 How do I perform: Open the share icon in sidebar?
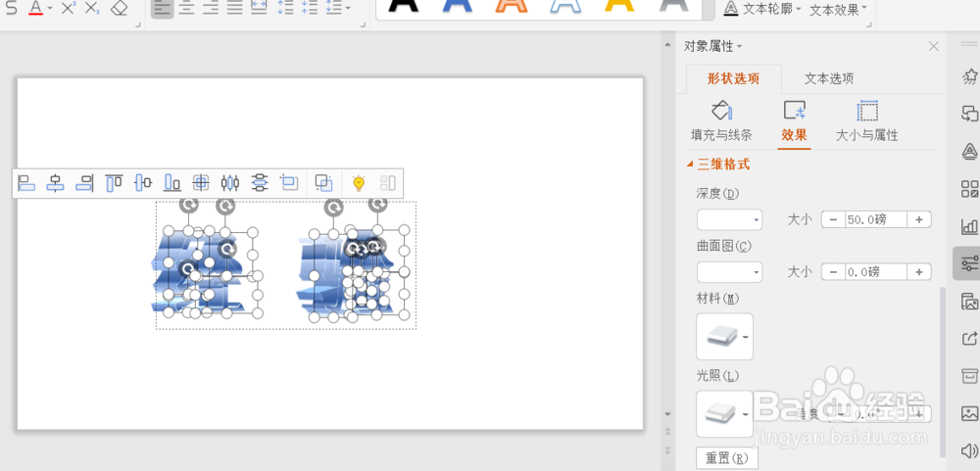click(x=969, y=339)
